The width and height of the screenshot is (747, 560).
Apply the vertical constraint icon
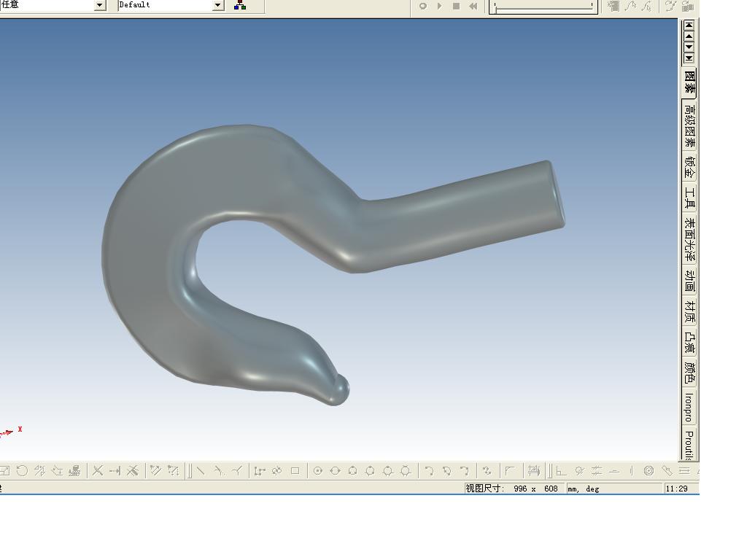click(631, 471)
